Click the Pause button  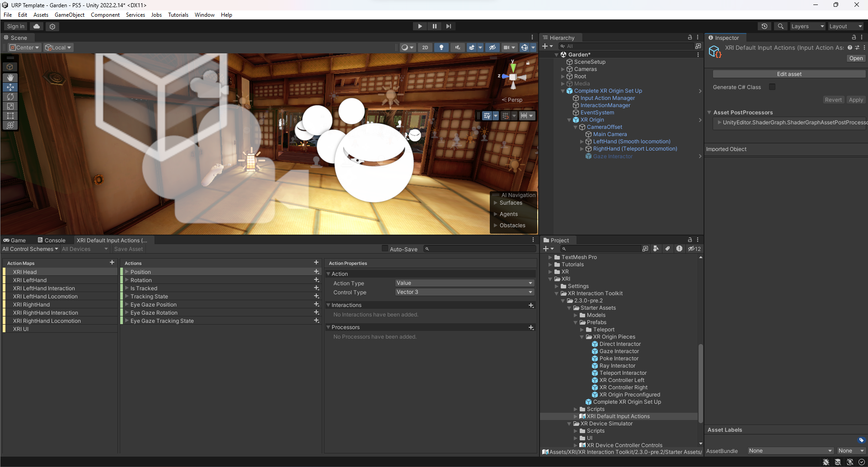tap(434, 26)
